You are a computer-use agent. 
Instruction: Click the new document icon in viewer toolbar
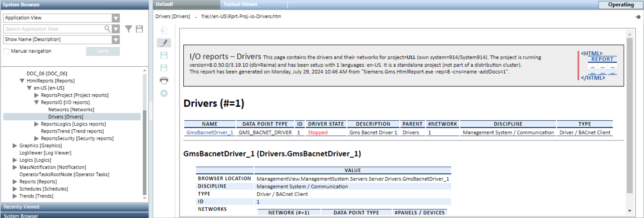(x=164, y=30)
